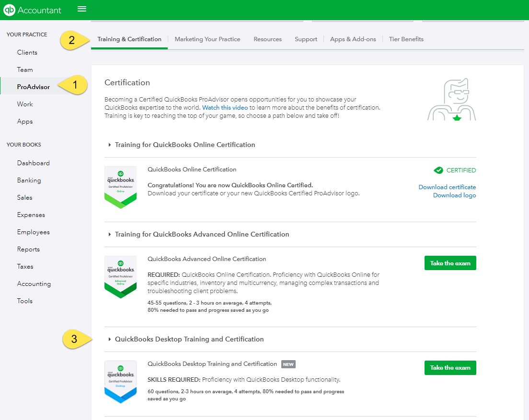
Task: Click the Advanced Online ProAdvisor badge
Action: pos(120,277)
